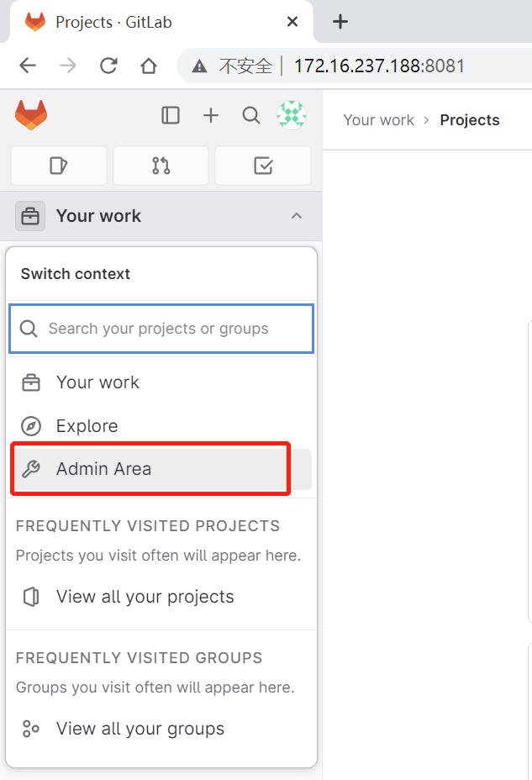Open the Issues shortcut icon

pyautogui.click(x=59, y=166)
